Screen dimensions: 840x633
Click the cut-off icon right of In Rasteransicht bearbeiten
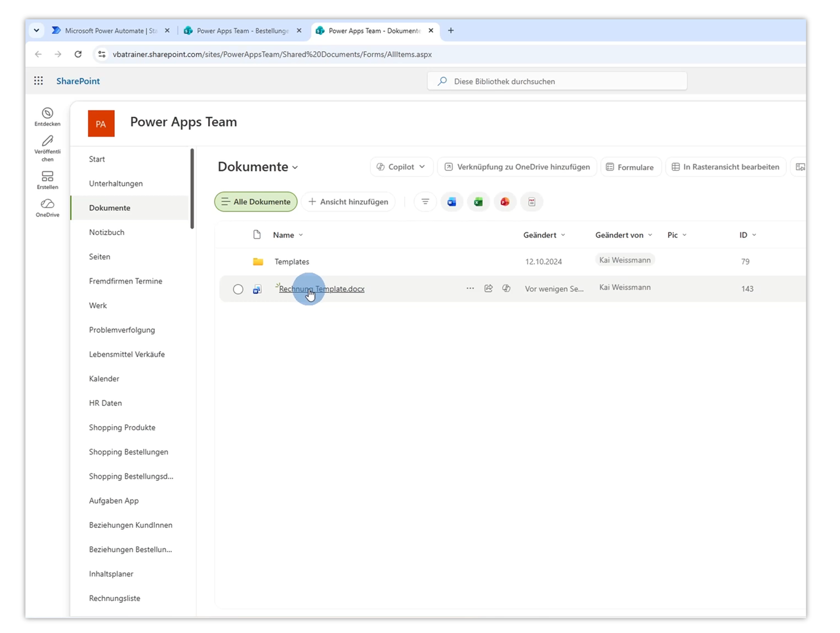pyautogui.click(x=800, y=167)
